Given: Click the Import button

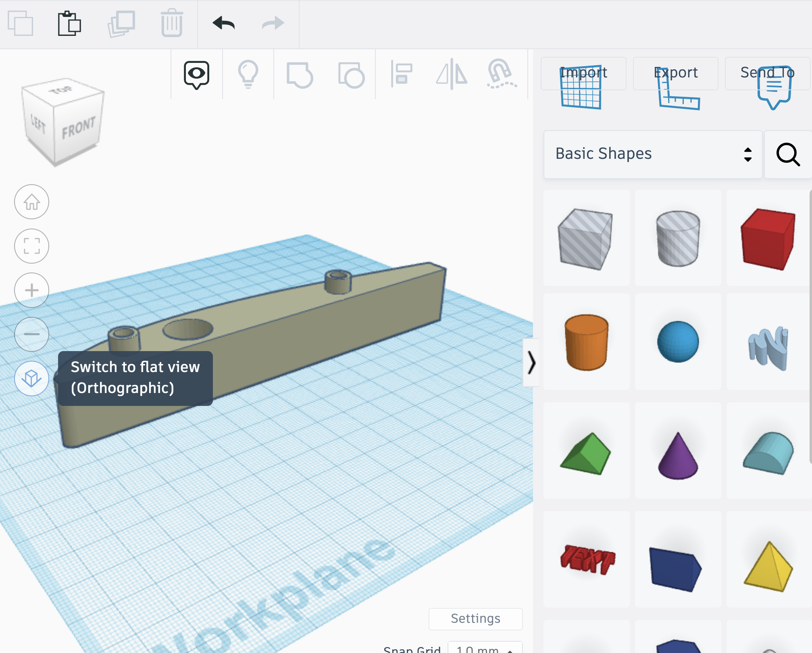Looking at the screenshot, I should point(583,73).
